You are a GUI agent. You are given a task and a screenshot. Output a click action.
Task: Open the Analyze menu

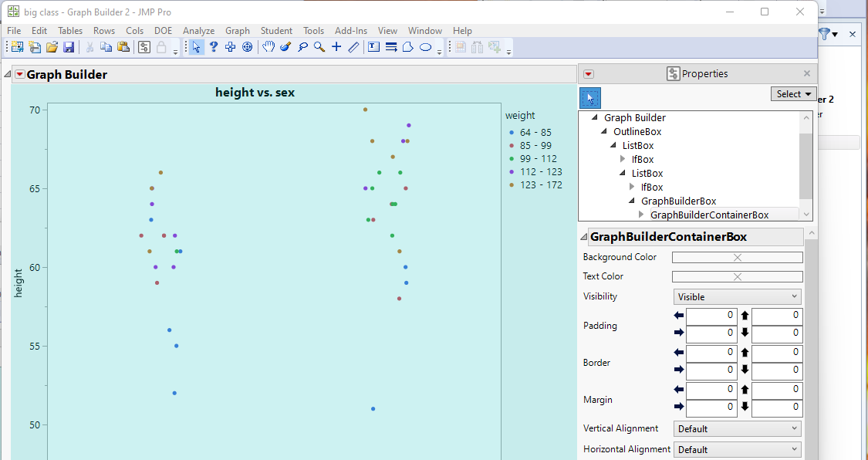(198, 31)
